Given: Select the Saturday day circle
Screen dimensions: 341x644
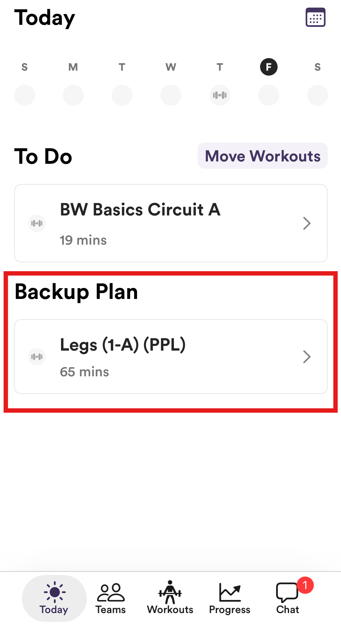Looking at the screenshot, I should (x=317, y=95).
